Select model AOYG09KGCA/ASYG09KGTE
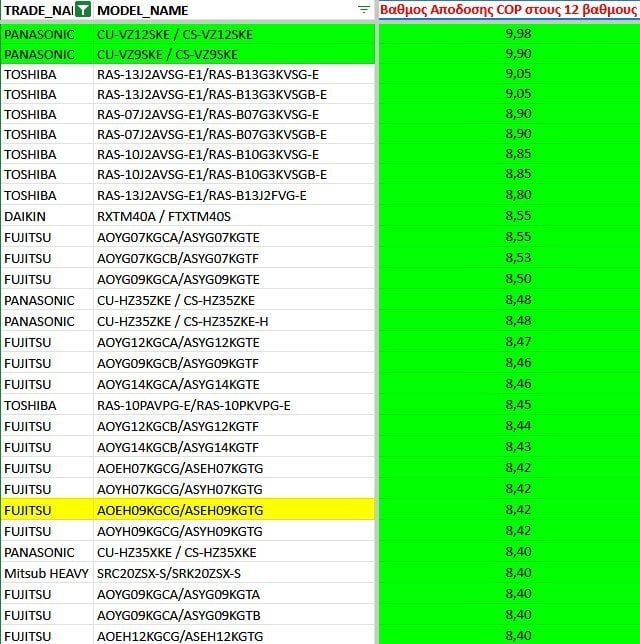The image size is (640, 644). (178, 280)
